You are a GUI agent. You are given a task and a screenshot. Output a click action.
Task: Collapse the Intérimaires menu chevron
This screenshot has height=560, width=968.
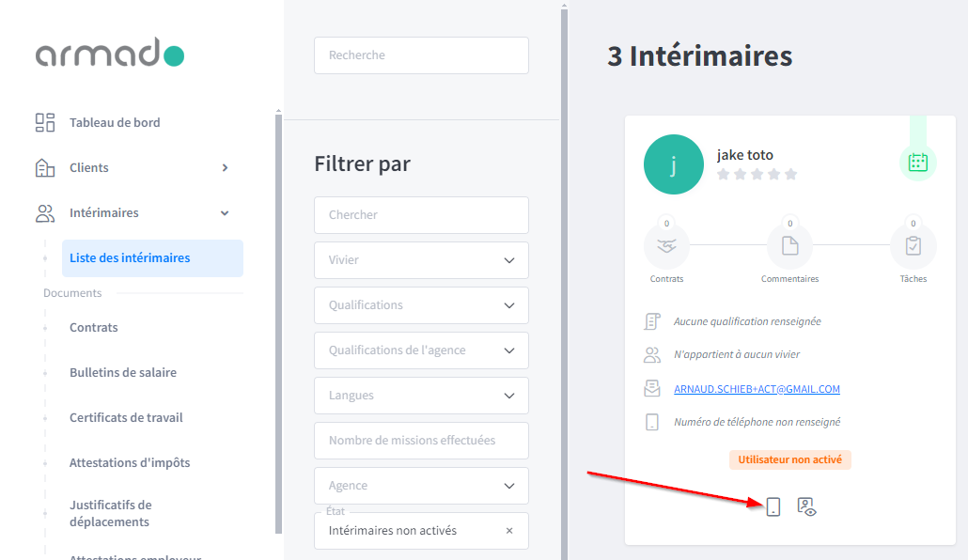click(x=225, y=213)
